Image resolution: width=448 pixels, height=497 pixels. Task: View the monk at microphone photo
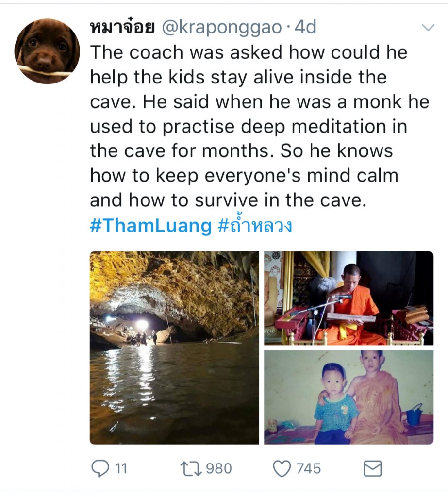[348, 298]
